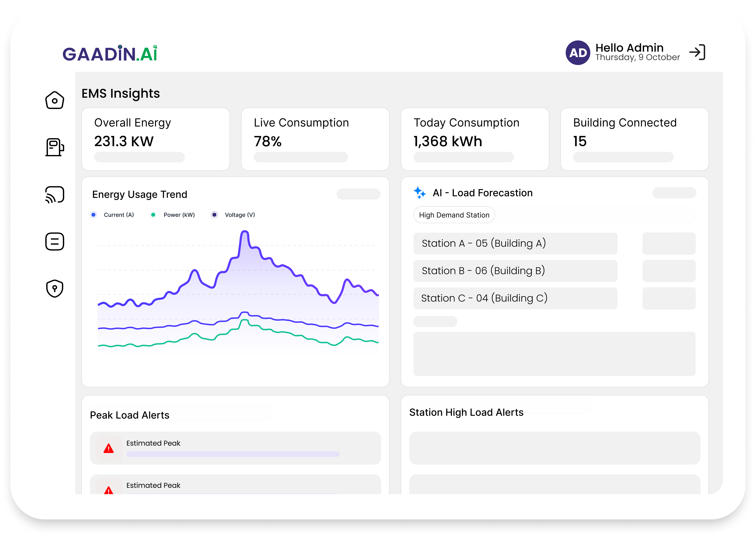
Task: Toggle the Current (A) legend indicator
Action: tap(93, 215)
